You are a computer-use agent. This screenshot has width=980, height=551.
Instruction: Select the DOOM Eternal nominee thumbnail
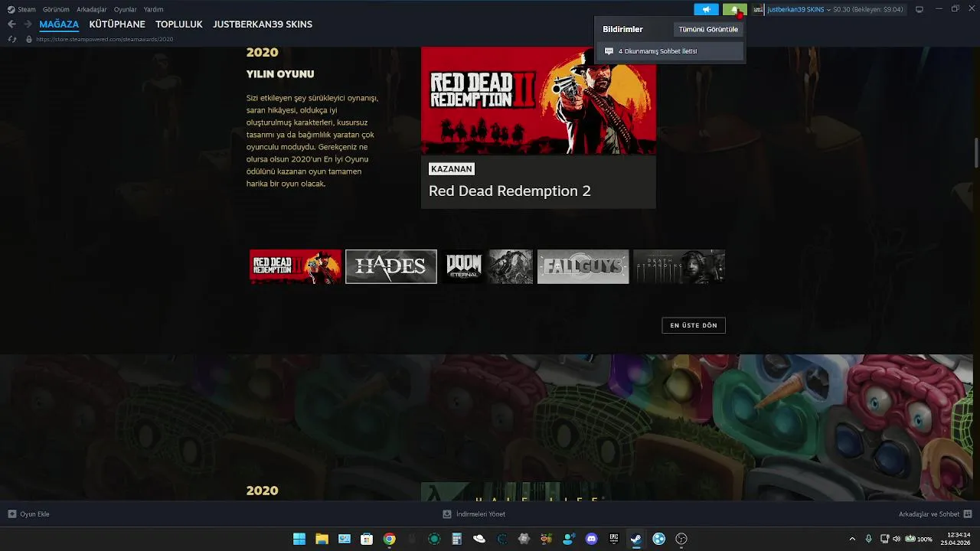coord(487,266)
